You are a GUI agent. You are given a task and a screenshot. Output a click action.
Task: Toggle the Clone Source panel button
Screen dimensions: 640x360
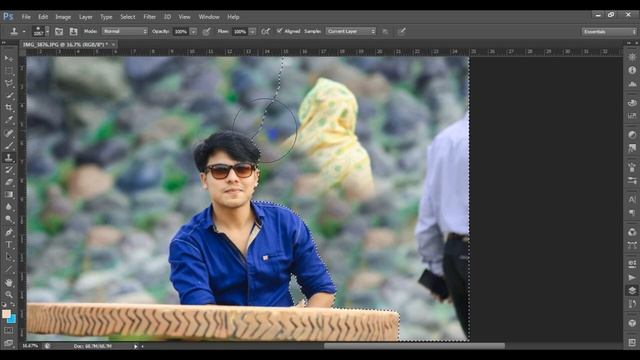(73, 31)
